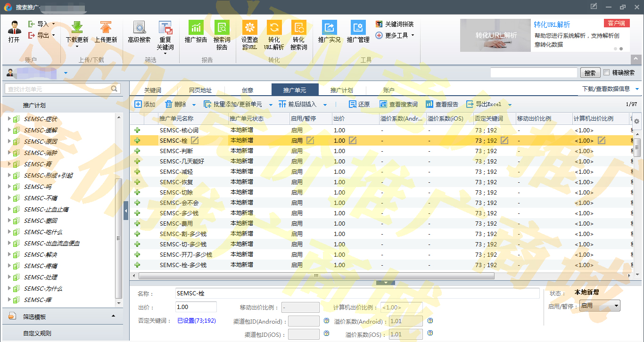Click 批量添加/更新单元 button

(x=233, y=105)
